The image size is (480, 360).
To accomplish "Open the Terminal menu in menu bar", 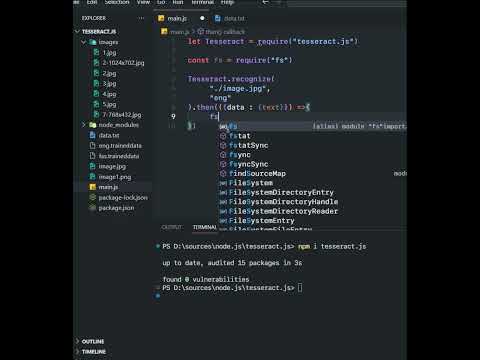I will [203, 2].
